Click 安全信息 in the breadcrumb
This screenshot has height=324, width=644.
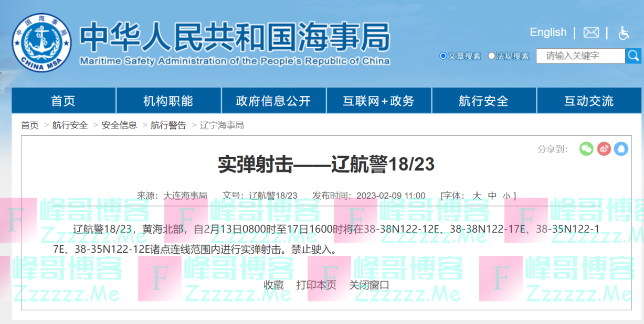(x=119, y=125)
